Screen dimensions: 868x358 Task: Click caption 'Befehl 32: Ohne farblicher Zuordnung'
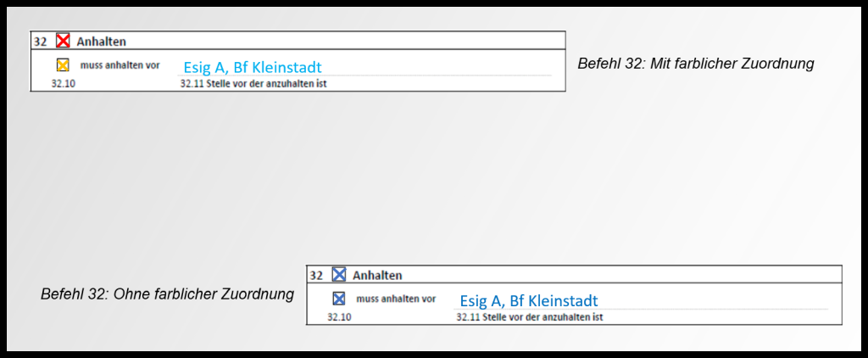click(x=167, y=294)
